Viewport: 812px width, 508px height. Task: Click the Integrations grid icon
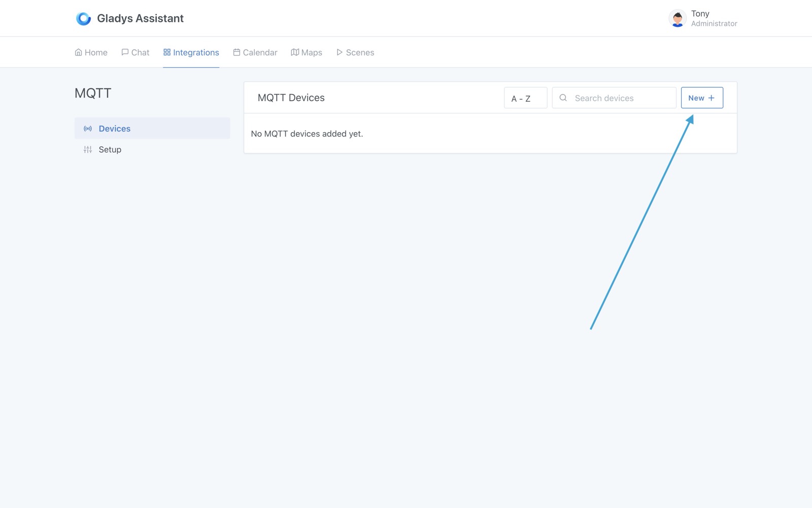pyautogui.click(x=166, y=52)
